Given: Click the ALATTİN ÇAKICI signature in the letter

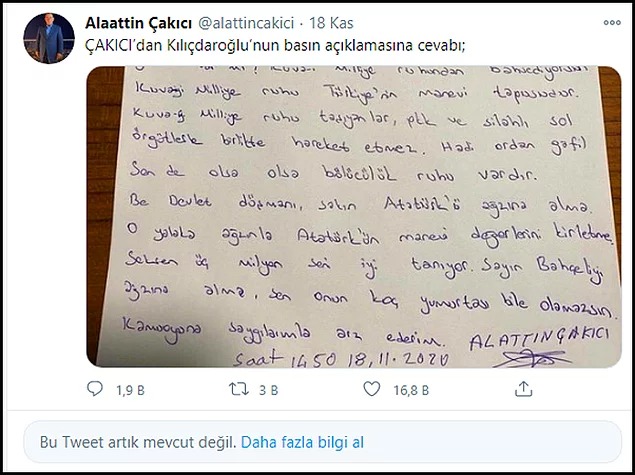Looking at the screenshot, I should pyautogui.click(x=539, y=339).
